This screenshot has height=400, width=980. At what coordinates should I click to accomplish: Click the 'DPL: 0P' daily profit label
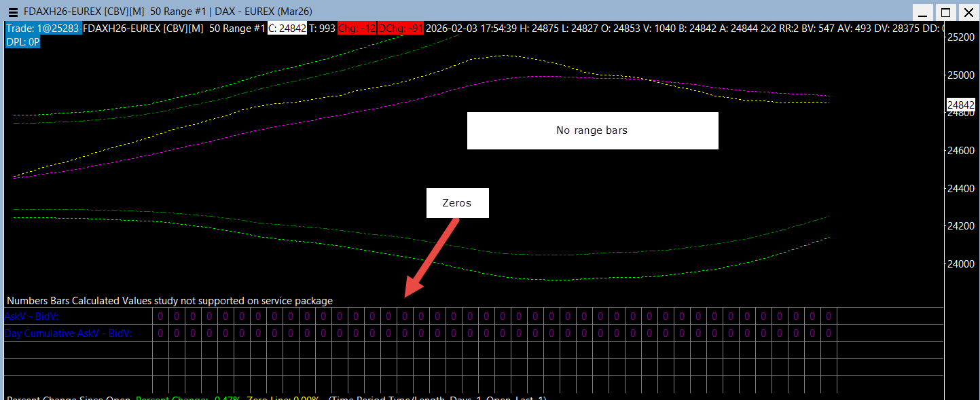pos(22,41)
